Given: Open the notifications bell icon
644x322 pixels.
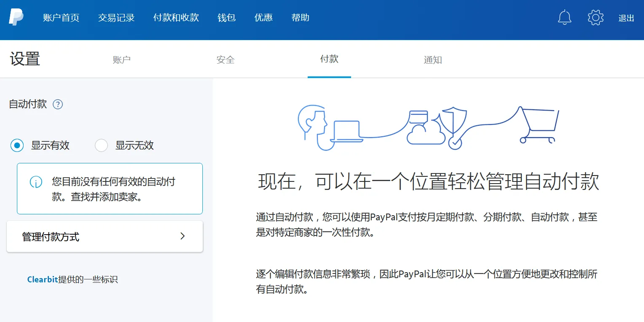Looking at the screenshot, I should pyautogui.click(x=564, y=17).
